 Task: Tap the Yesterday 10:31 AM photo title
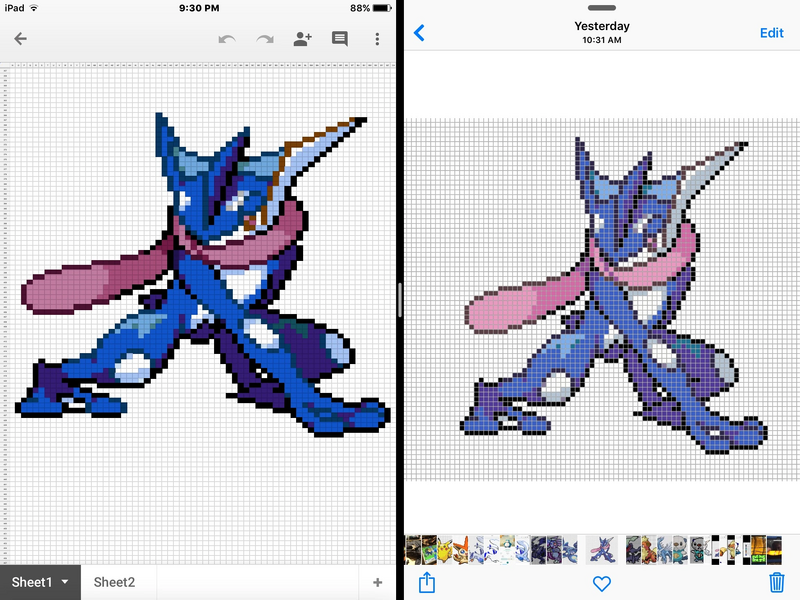(602, 32)
